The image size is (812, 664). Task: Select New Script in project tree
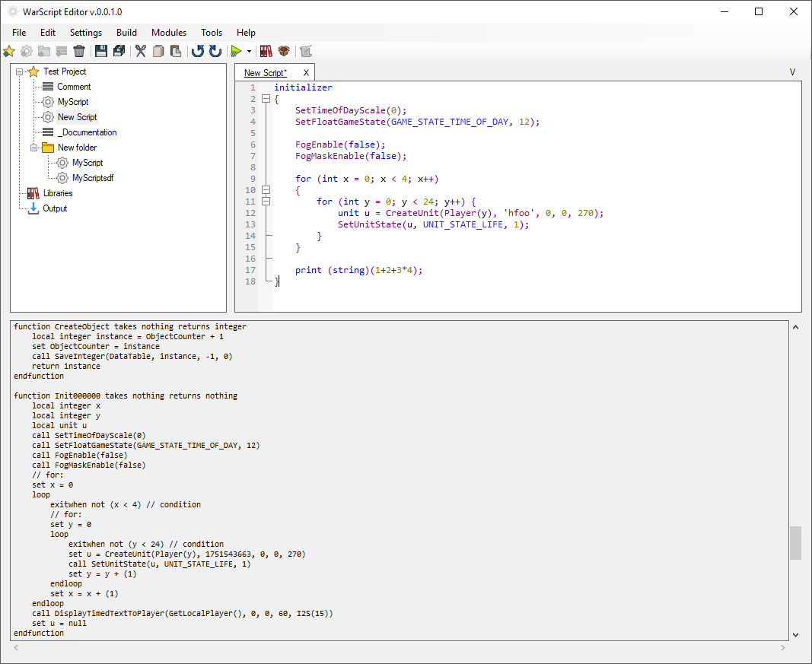point(77,117)
